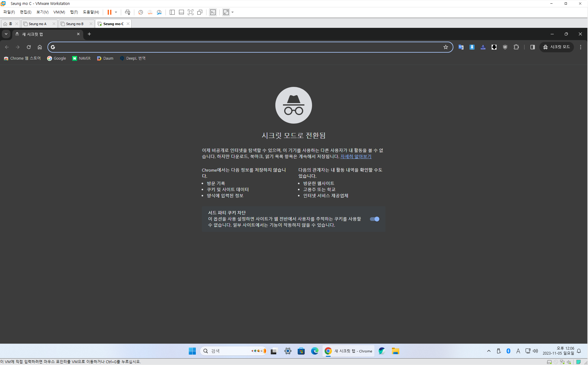Screen dimensions: 588x365
Task: Open the VM(M) menu
Action: [59, 12]
